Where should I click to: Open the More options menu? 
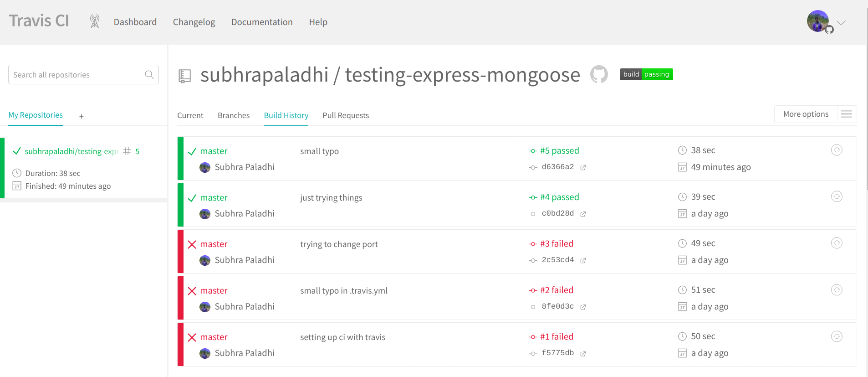click(x=806, y=114)
